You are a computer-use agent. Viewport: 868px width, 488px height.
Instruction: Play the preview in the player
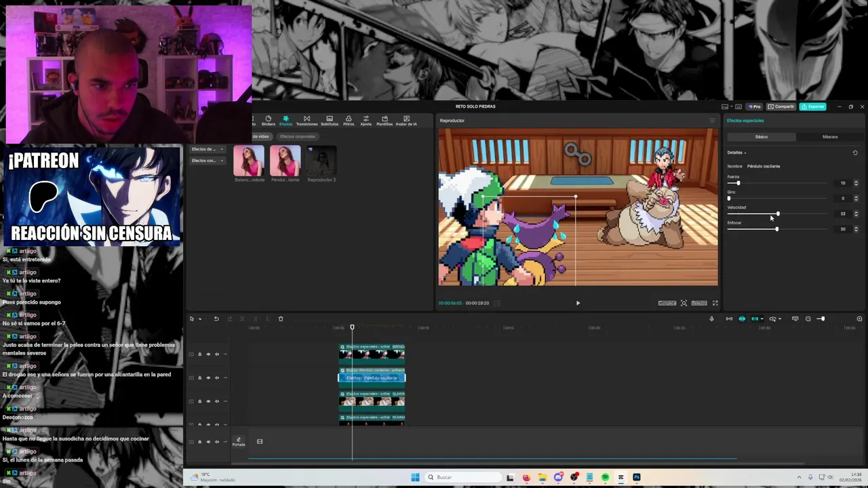[578, 303]
